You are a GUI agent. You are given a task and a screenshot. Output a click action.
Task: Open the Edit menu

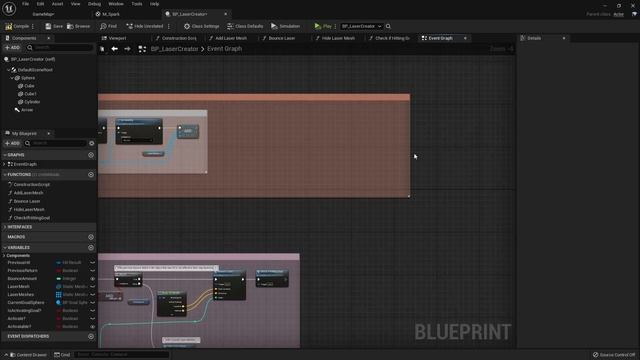(x=40, y=4)
